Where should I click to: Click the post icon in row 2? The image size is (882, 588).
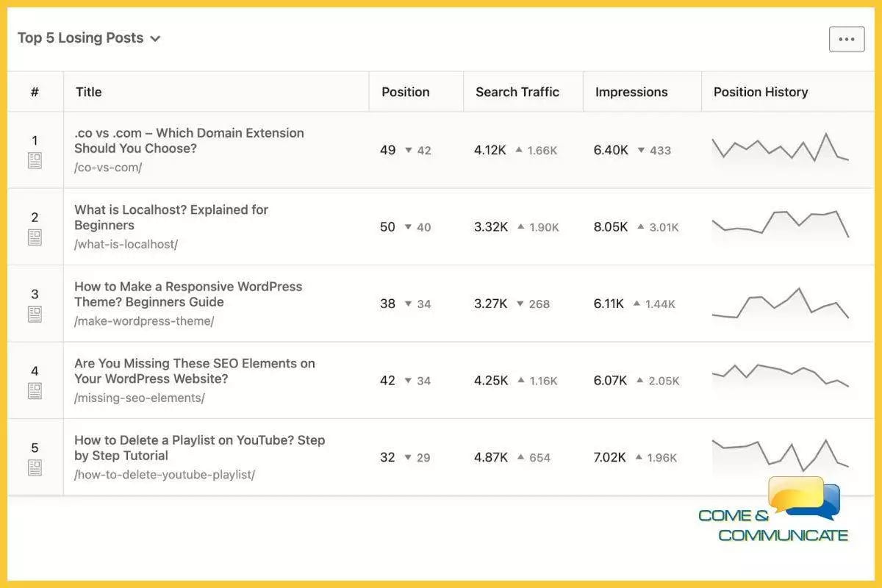[x=35, y=237]
